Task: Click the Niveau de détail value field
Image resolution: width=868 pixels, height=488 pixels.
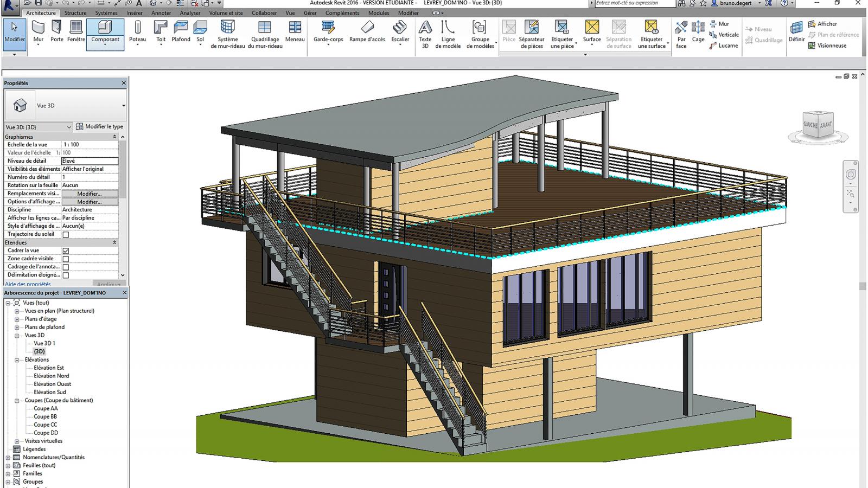Action: click(x=90, y=161)
